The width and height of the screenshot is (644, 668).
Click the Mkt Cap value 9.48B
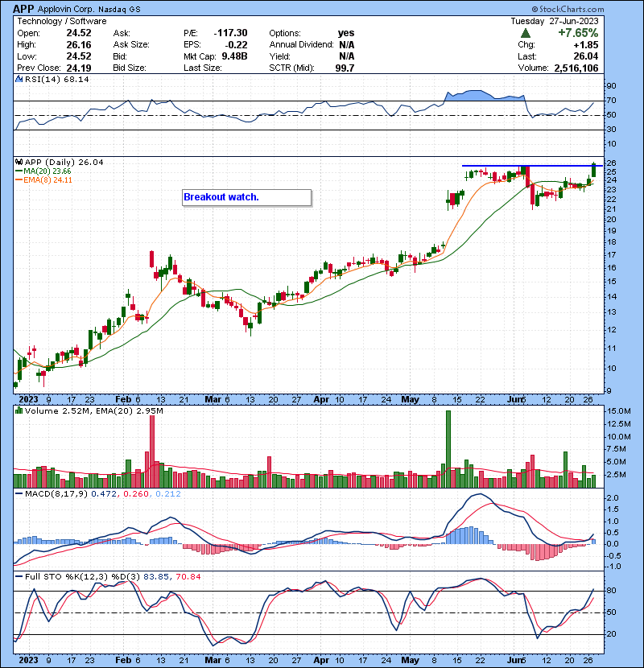click(234, 56)
